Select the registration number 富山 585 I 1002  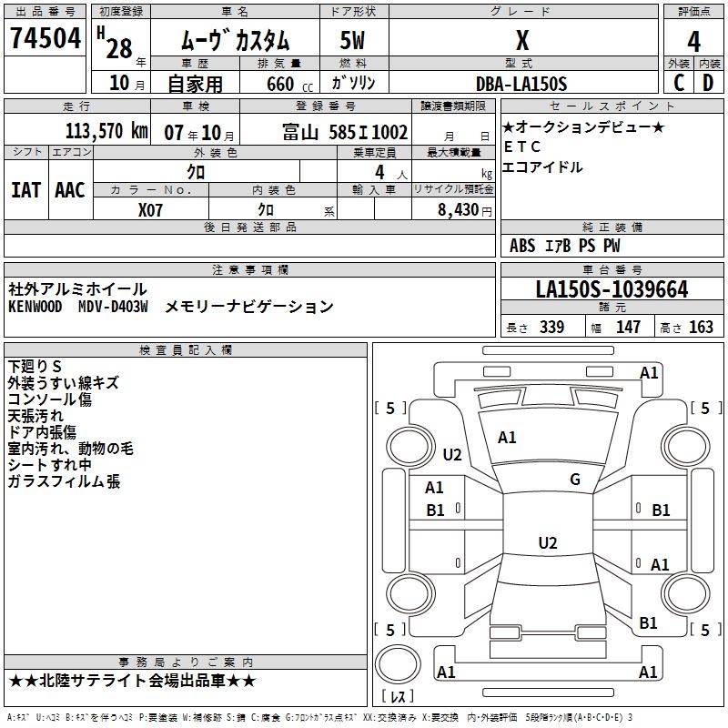[x=345, y=133]
